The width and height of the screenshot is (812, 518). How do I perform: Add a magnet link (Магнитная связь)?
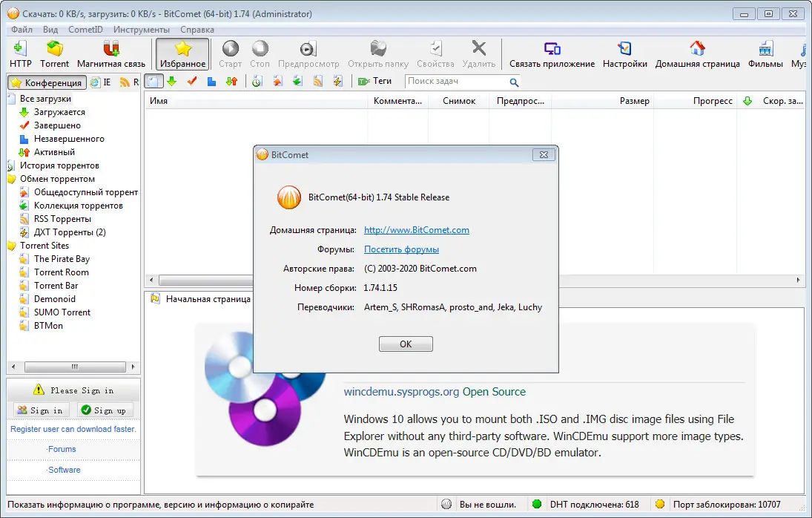(110, 52)
